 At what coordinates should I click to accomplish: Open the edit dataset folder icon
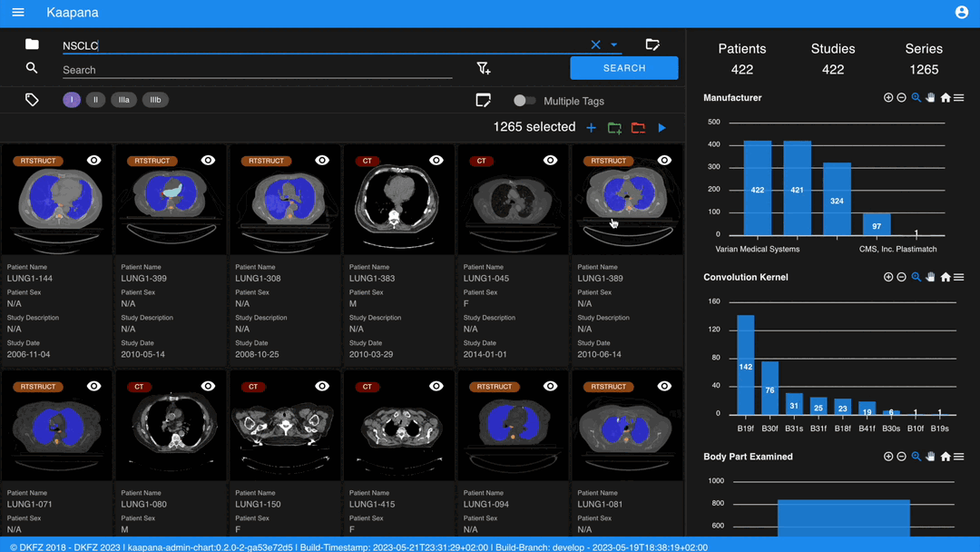pyautogui.click(x=652, y=44)
